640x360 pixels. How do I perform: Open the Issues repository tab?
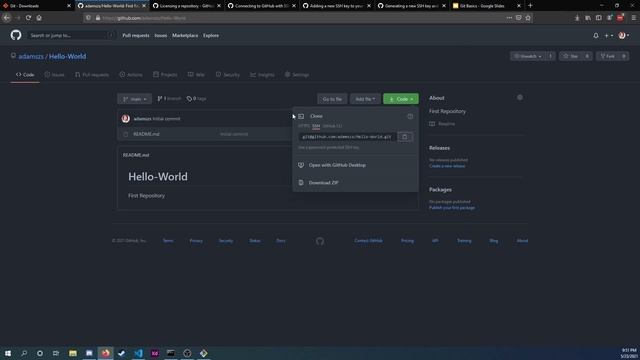[54, 75]
